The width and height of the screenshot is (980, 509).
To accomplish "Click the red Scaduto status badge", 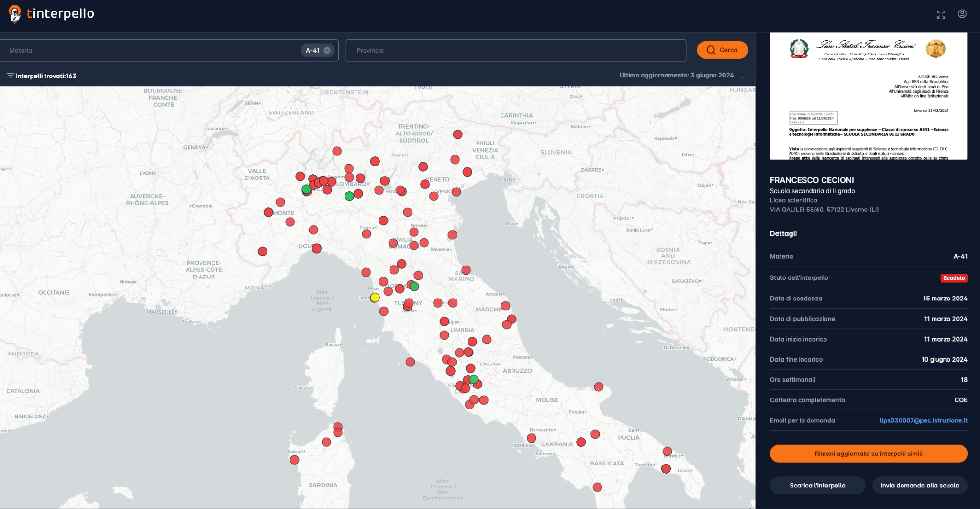I will [x=953, y=278].
